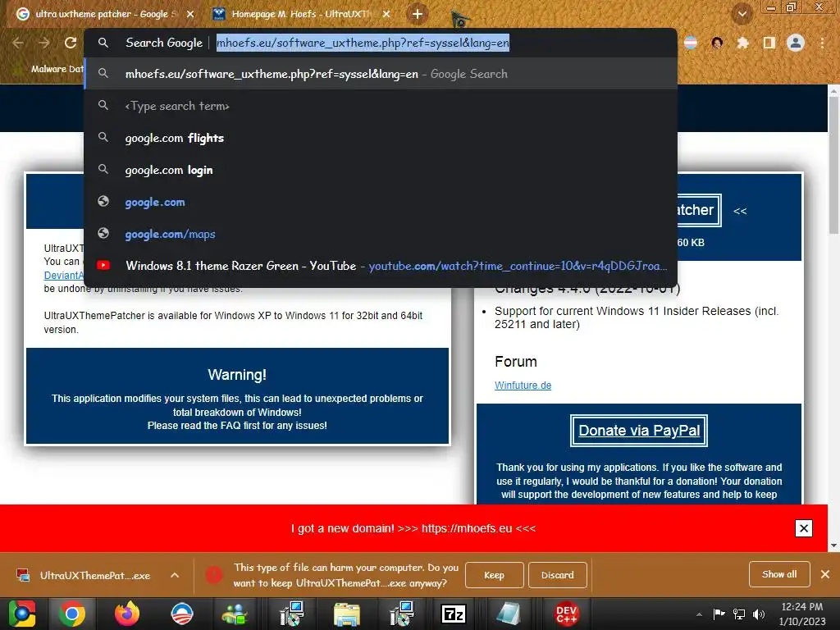Image resolution: width=840 pixels, height=630 pixels.
Task: Open a new browser tab
Action: point(418,14)
